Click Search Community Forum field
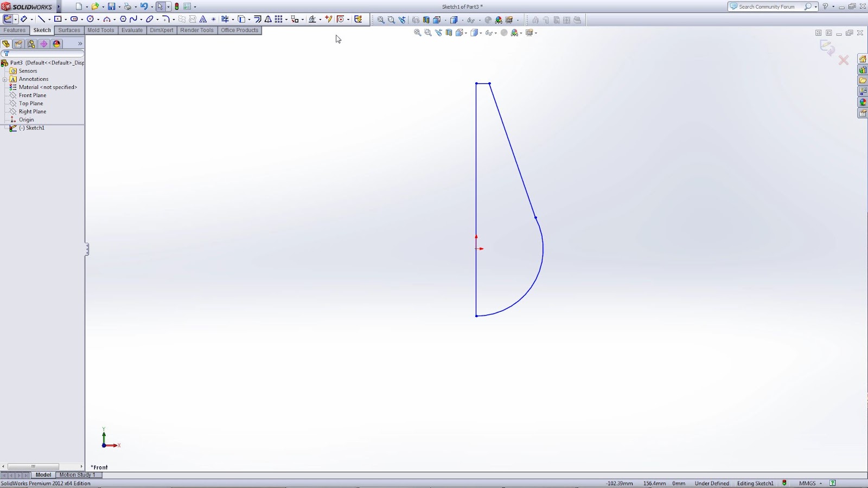 [770, 7]
